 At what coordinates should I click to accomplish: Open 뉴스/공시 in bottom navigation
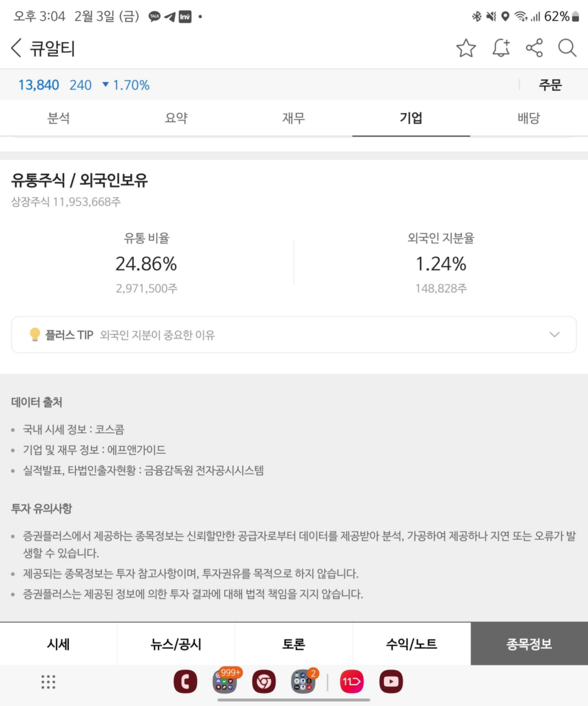[176, 644]
